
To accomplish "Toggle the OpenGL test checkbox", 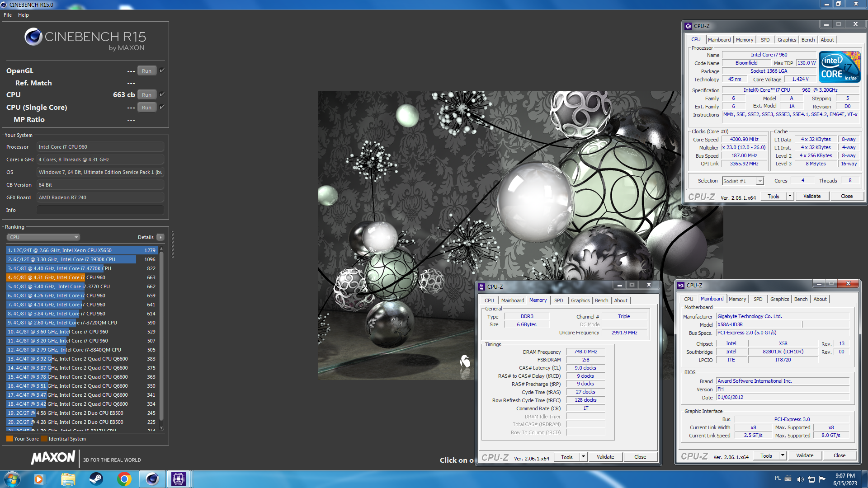I will (162, 70).
